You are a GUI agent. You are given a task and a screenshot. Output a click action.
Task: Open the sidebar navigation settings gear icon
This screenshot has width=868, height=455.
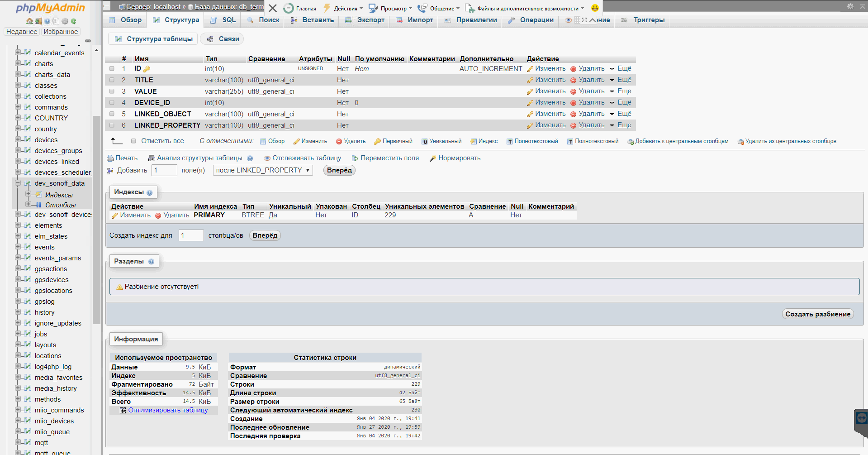point(65,21)
